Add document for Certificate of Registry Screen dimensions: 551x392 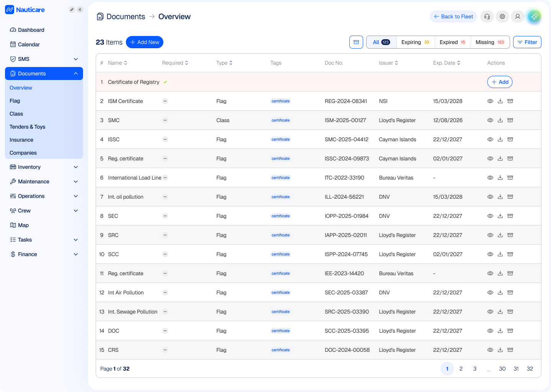click(500, 82)
